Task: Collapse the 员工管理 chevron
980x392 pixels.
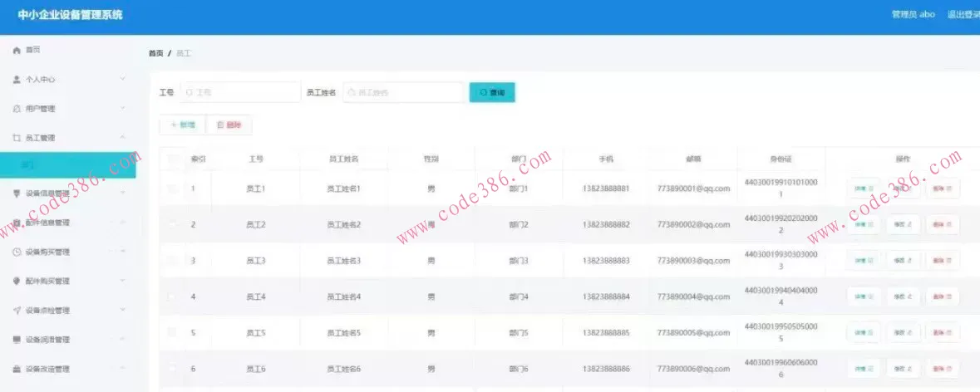Action: [x=123, y=137]
